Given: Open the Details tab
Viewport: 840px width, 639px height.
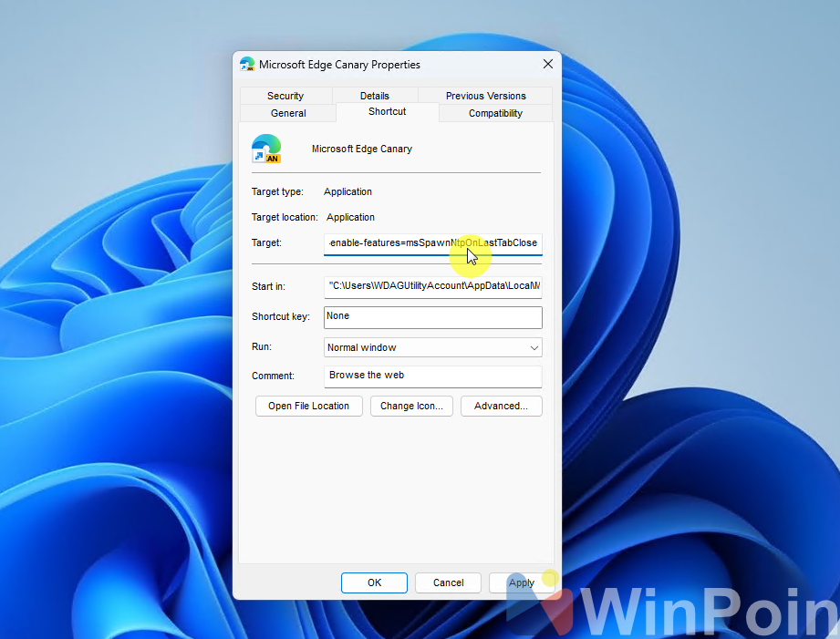Looking at the screenshot, I should click(374, 96).
